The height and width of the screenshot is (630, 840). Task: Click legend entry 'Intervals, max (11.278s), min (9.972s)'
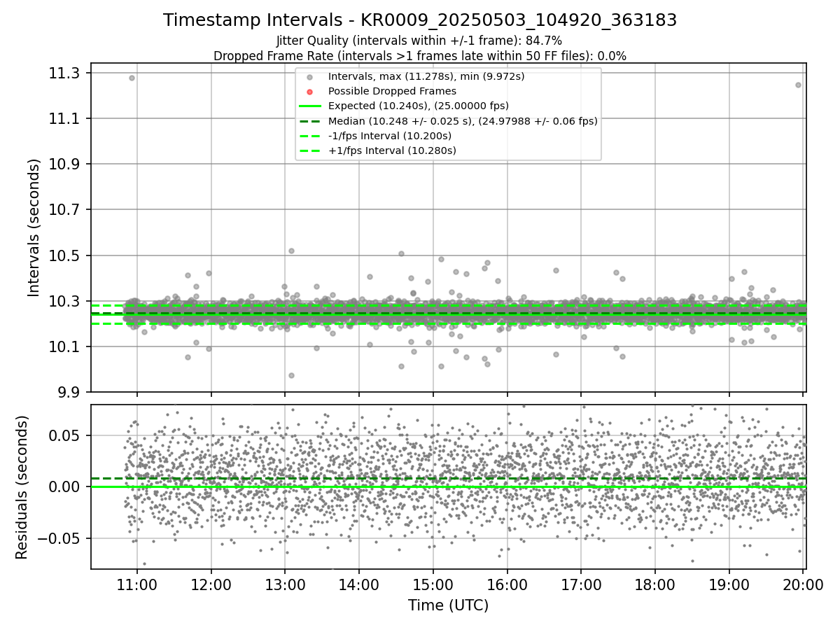click(x=426, y=76)
